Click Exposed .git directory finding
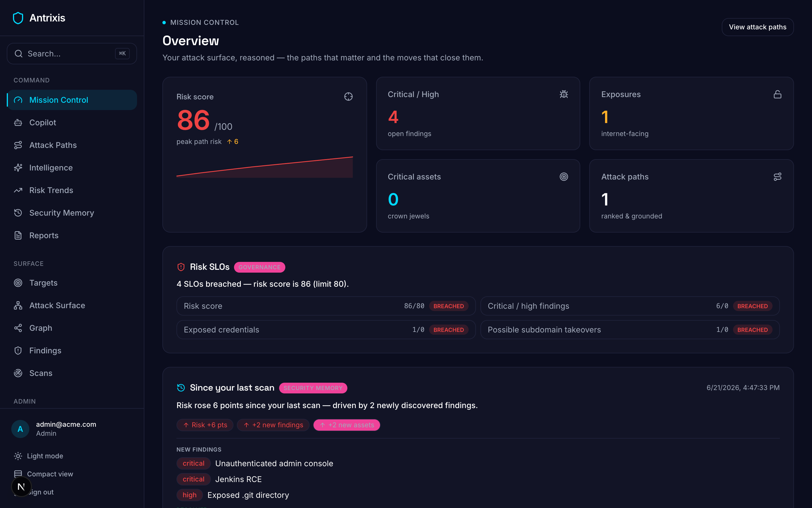 248,495
